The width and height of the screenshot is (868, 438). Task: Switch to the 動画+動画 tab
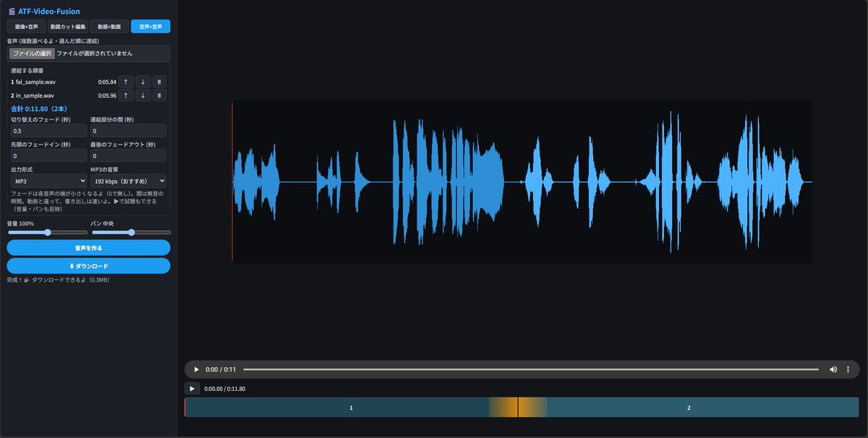coord(109,27)
